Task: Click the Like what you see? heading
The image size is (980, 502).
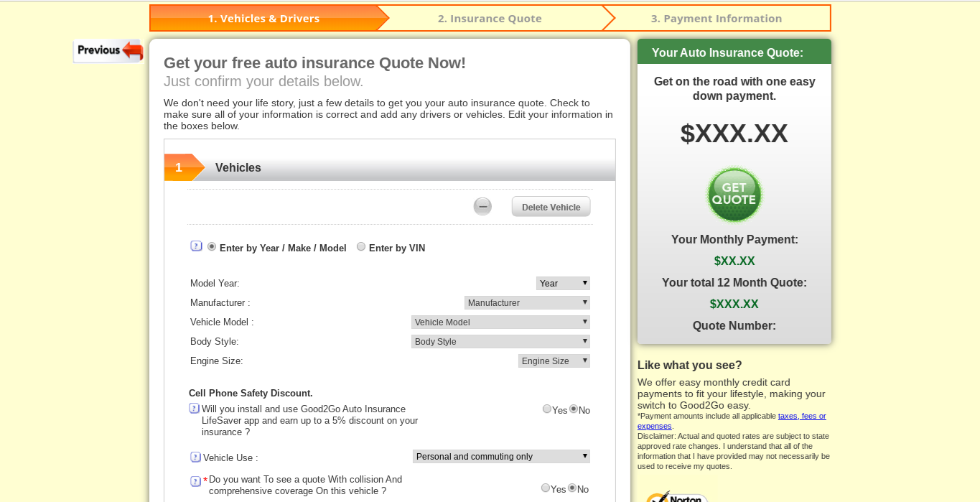Action: (689, 365)
